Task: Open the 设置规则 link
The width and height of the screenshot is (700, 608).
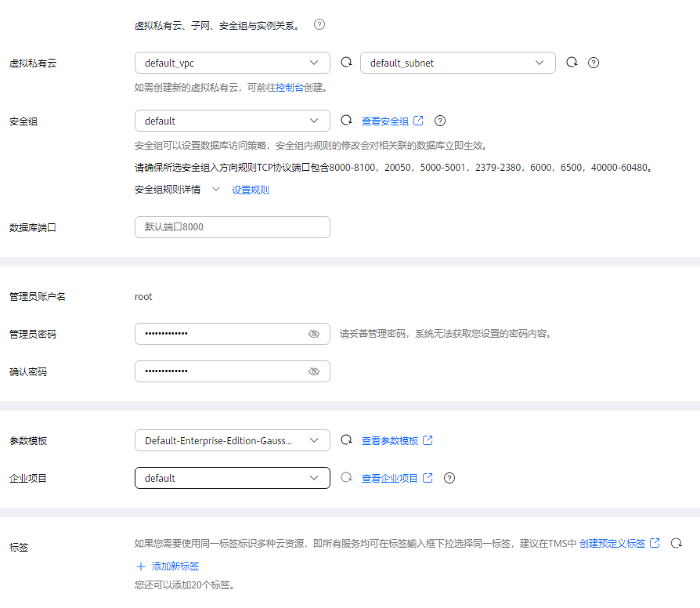Action: point(250,189)
